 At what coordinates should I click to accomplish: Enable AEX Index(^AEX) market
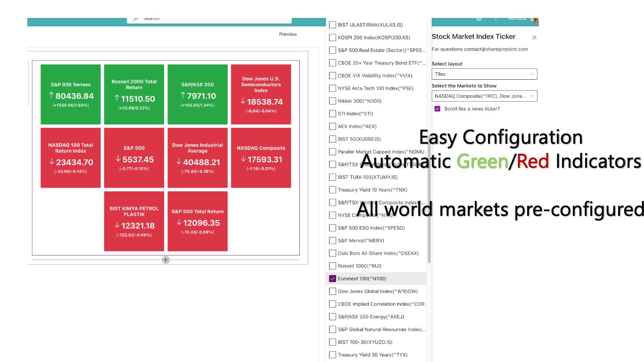pos(333,126)
